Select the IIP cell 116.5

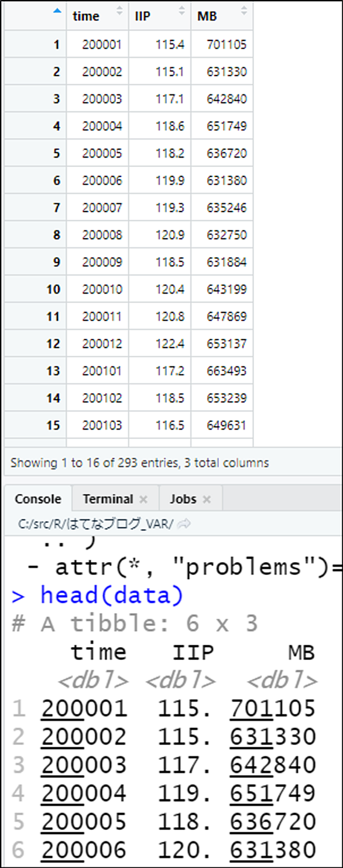tap(170, 425)
